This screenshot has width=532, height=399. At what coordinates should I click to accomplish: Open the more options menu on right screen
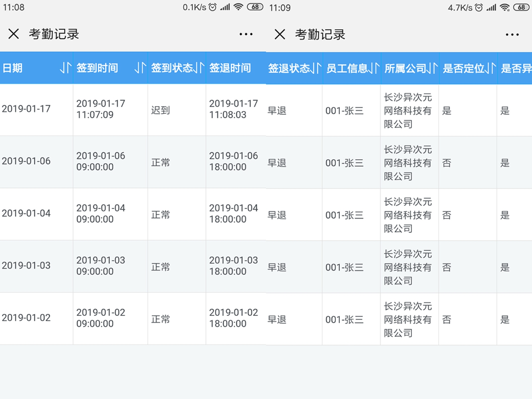click(x=512, y=35)
